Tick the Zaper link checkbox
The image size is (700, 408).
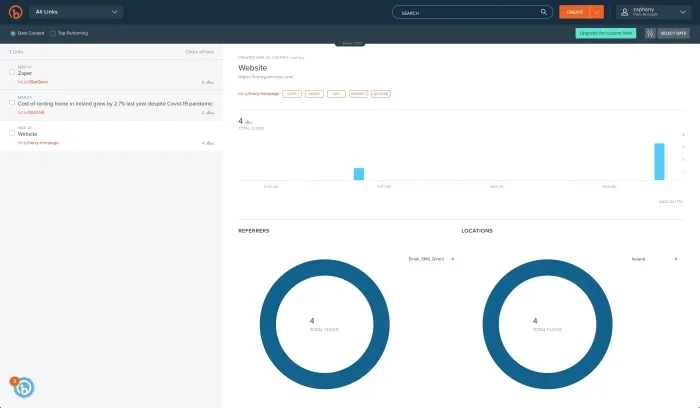point(12,72)
